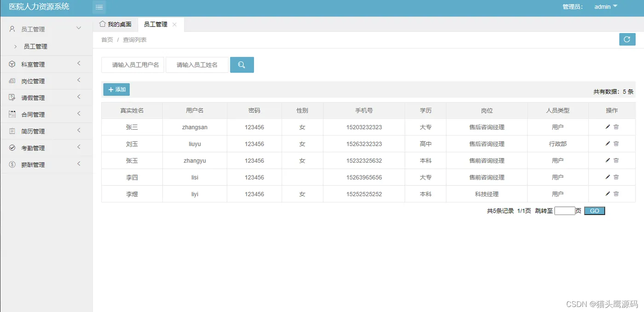Click the 共有数据：5 条 label

(x=613, y=91)
